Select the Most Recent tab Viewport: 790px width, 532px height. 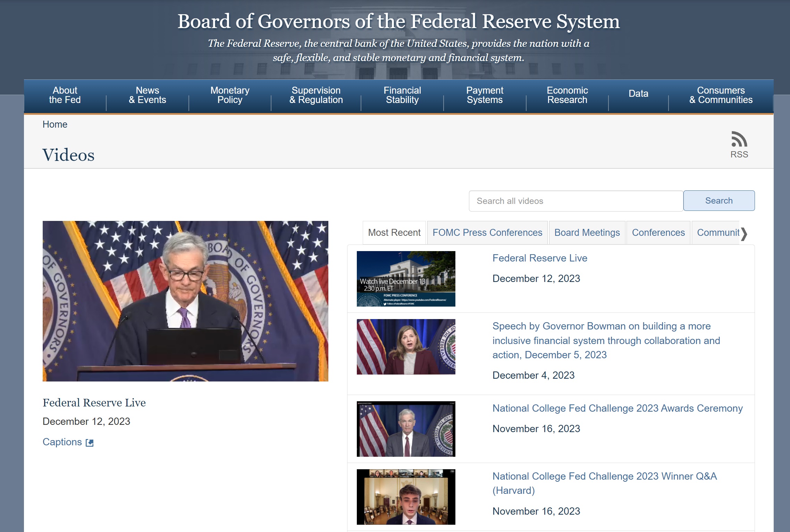(394, 233)
